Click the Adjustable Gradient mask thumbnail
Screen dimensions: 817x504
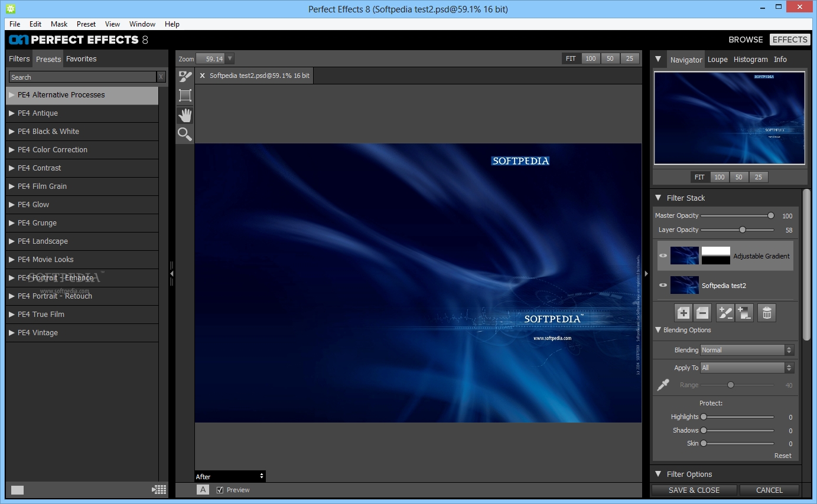click(x=716, y=256)
